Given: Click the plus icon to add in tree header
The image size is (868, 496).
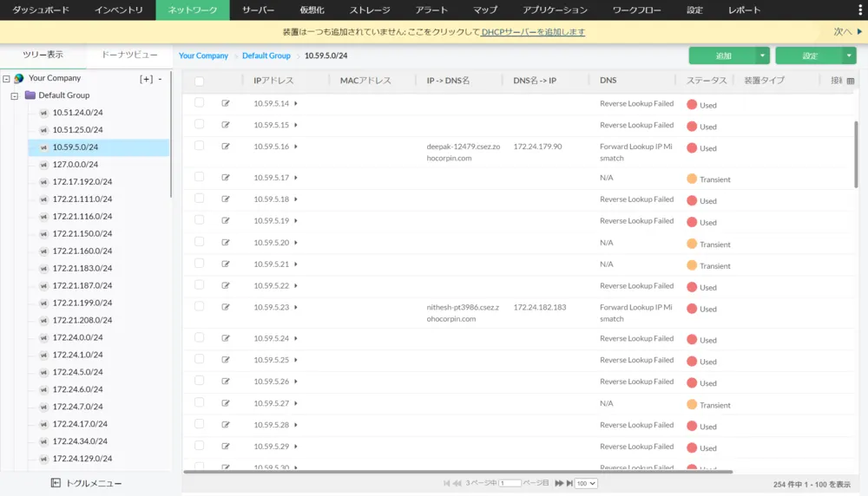Looking at the screenshot, I should (146, 79).
